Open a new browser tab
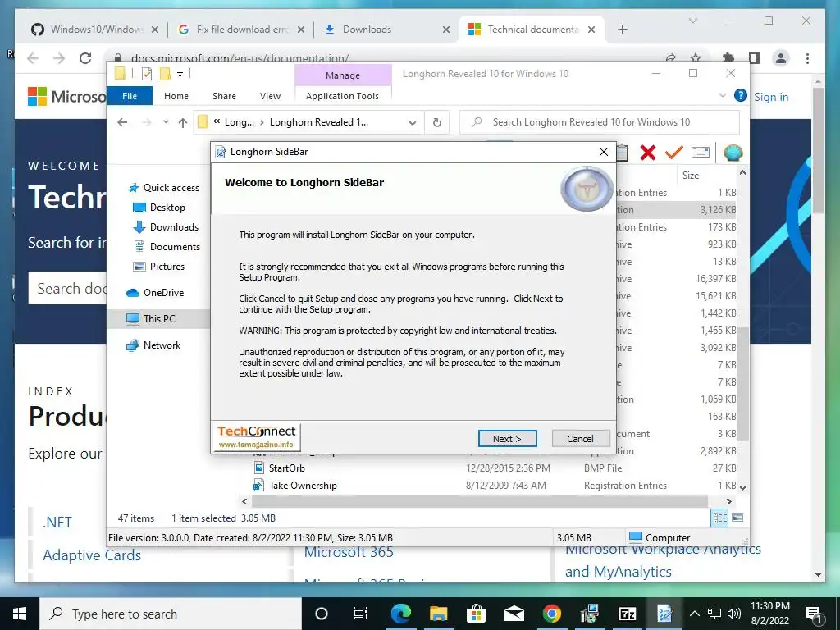The height and width of the screenshot is (630, 840). 622,30
